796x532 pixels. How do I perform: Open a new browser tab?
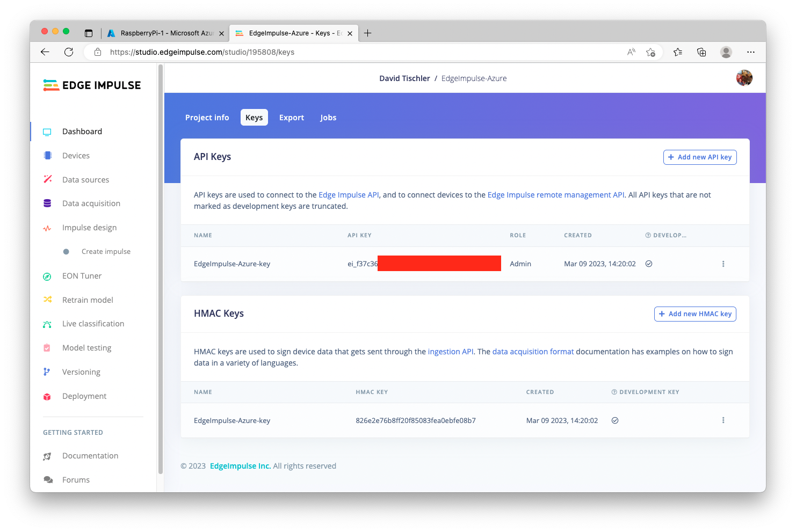tap(367, 33)
